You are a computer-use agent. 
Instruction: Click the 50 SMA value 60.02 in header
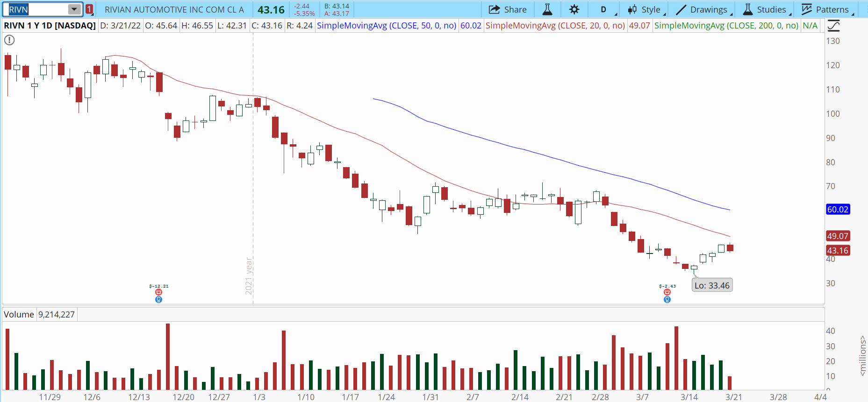[x=471, y=26]
